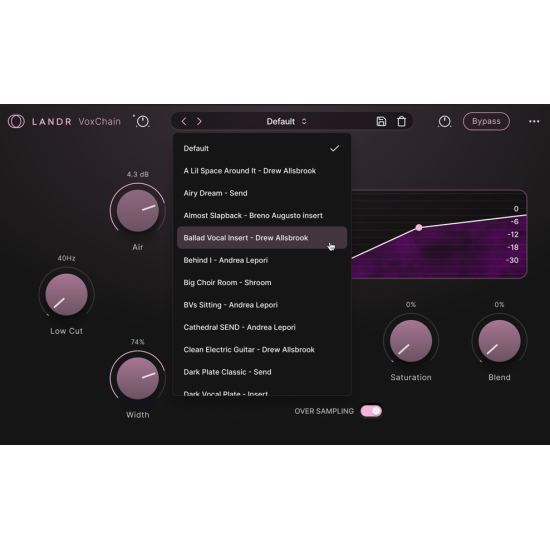Select A Lil Space Around It preset
The width and height of the screenshot is (550, 550).
pyautogui.click(x=262, y=171)
